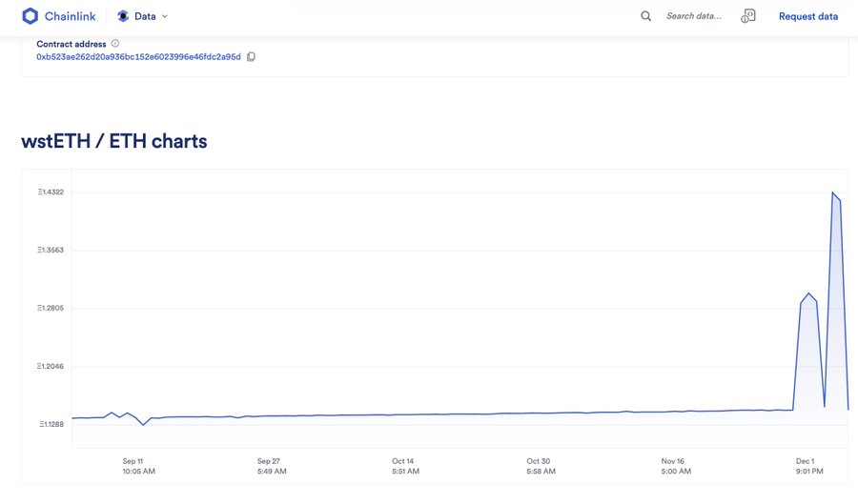This screenshot has height=504, width=858.
Task: Click the Sep 11 date axis label
Action: pyautogui.click(x=133, y=461)
